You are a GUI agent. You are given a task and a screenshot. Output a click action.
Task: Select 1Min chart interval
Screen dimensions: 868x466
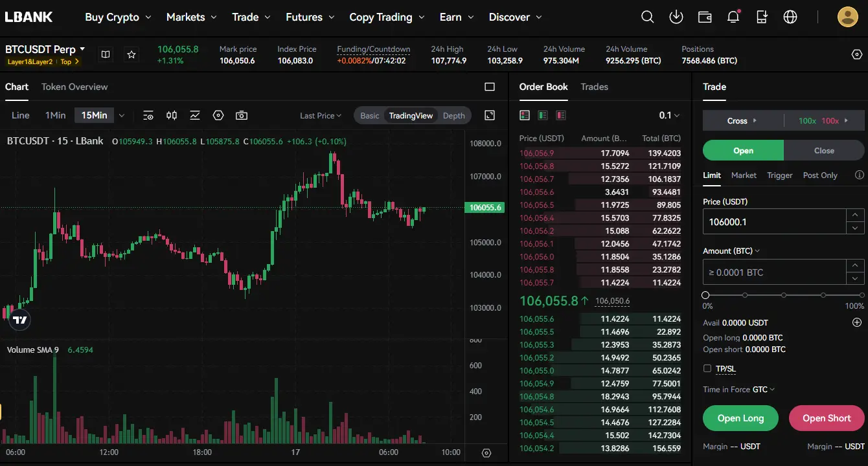(x=56, y=115)
